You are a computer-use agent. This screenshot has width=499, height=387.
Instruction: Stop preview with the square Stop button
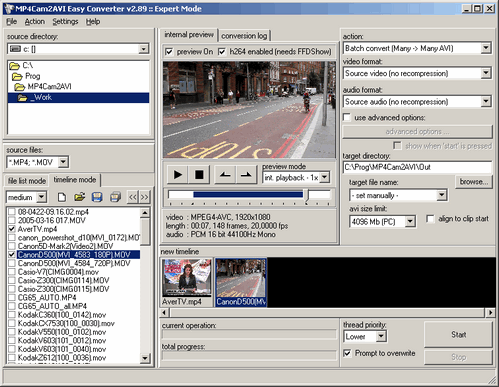pos(199,174)
